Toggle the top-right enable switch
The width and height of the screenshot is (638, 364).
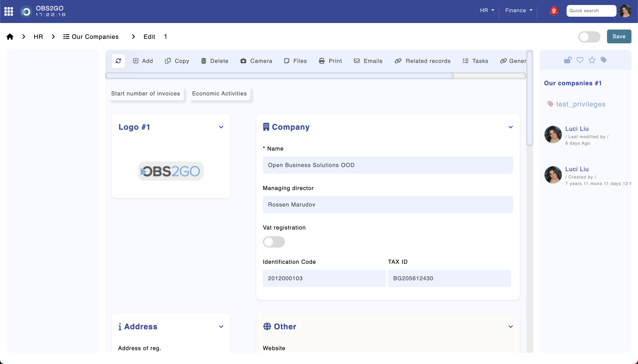(x=589, y=37)
